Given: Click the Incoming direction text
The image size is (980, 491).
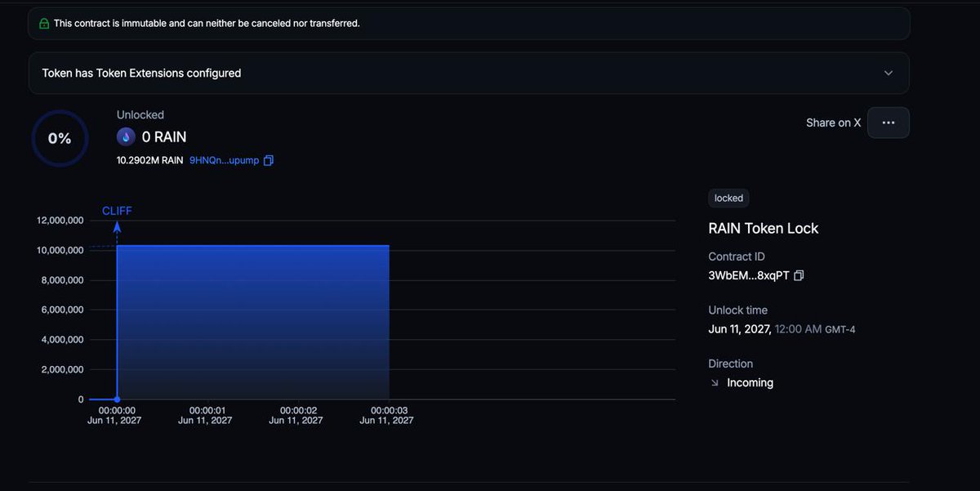Looking at the screenshot, I should coord(750,383).
